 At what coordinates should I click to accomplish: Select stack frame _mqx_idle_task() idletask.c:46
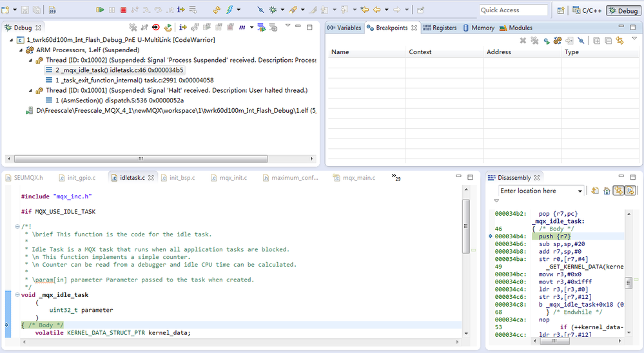coord(115,70)
